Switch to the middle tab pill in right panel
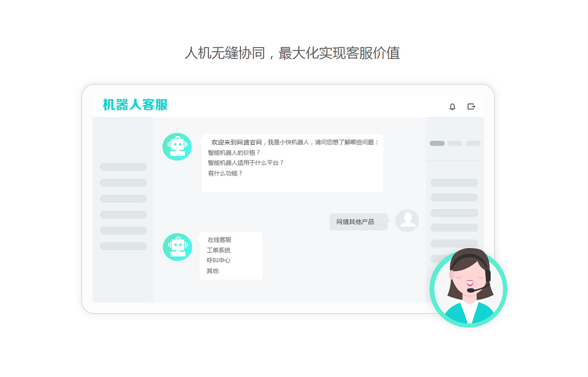The image size is (588, 377). pyautogui.click(x=455, y=143)
